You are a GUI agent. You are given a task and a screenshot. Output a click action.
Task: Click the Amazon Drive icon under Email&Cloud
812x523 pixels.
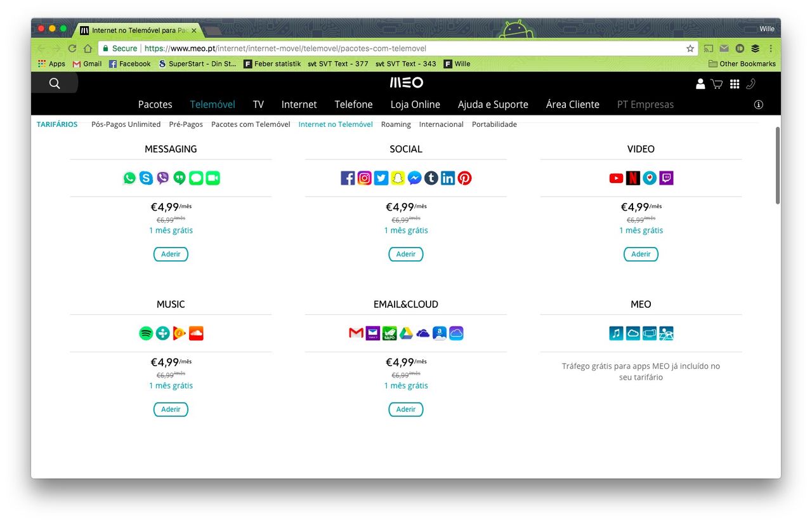(440, 333)
